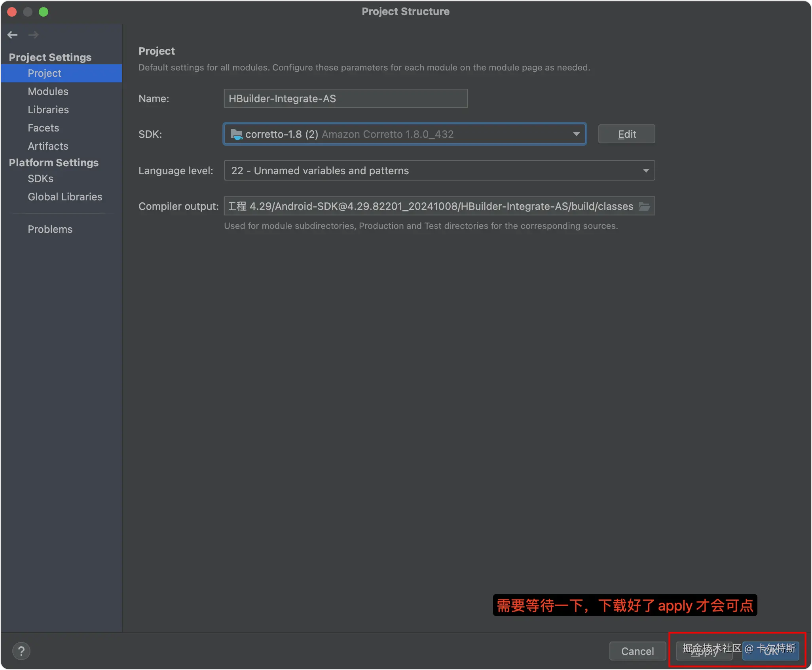
Task: Click the project Name text field
Action: 345,99
